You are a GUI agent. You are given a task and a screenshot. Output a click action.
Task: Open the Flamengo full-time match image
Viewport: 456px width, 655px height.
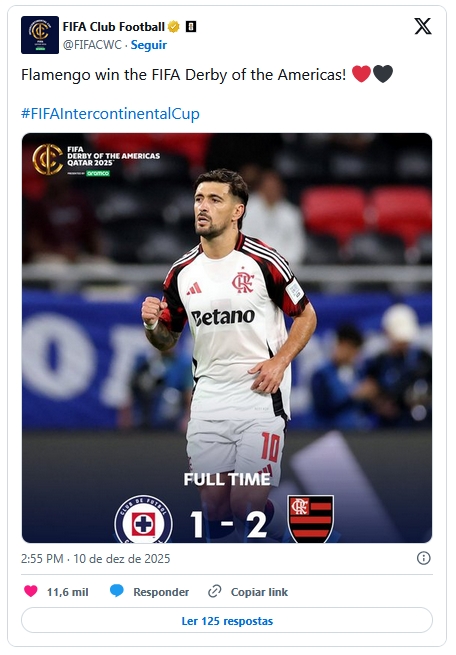tap(227, 338)
